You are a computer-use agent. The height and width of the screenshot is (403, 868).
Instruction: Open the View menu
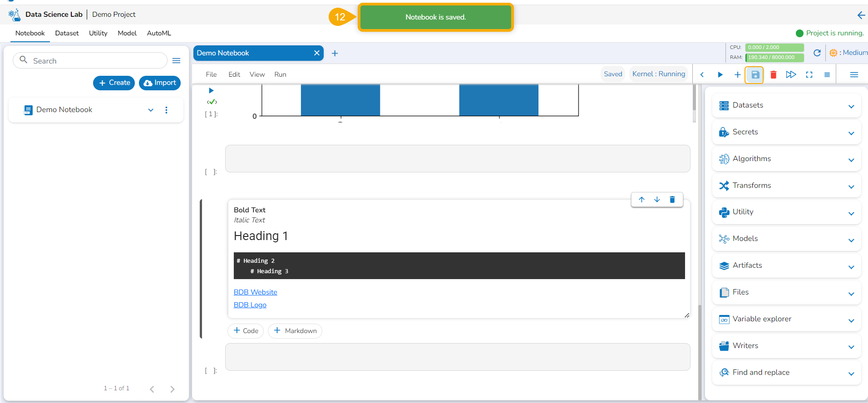(257, 74)
